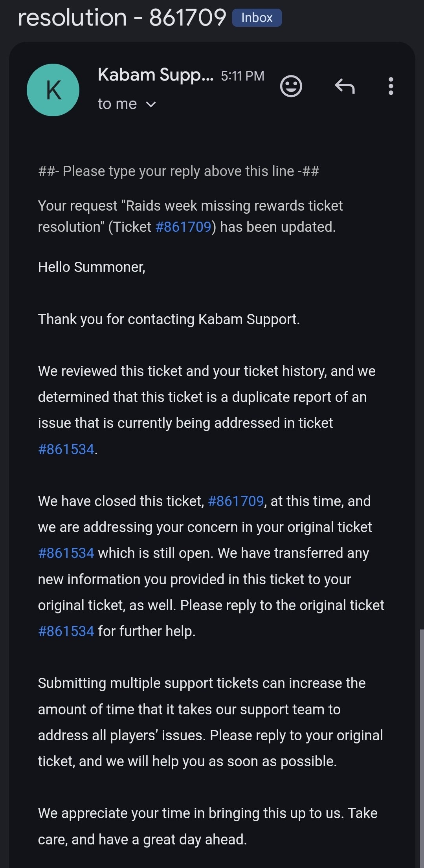
Task: Tap 'Please type your reply above this line' text
Action: click(178, 171)
